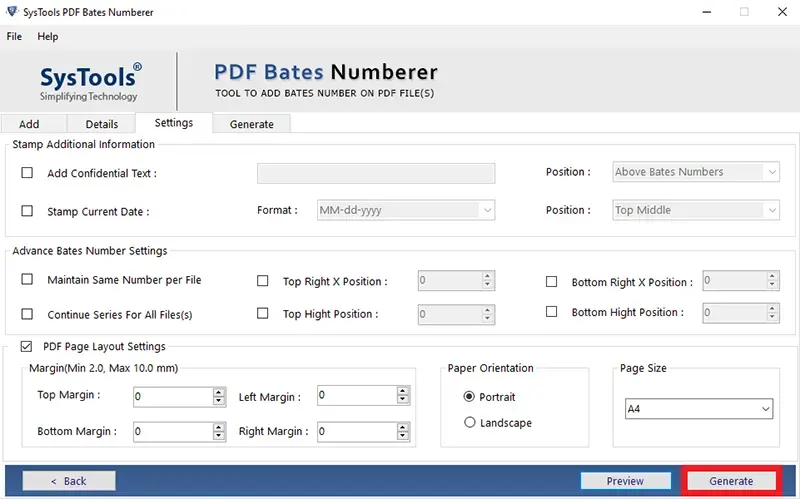Image resolution: width=800 pixels, height=499 pixels.
Task: Open the Help menu
Action: pos(47,36)
